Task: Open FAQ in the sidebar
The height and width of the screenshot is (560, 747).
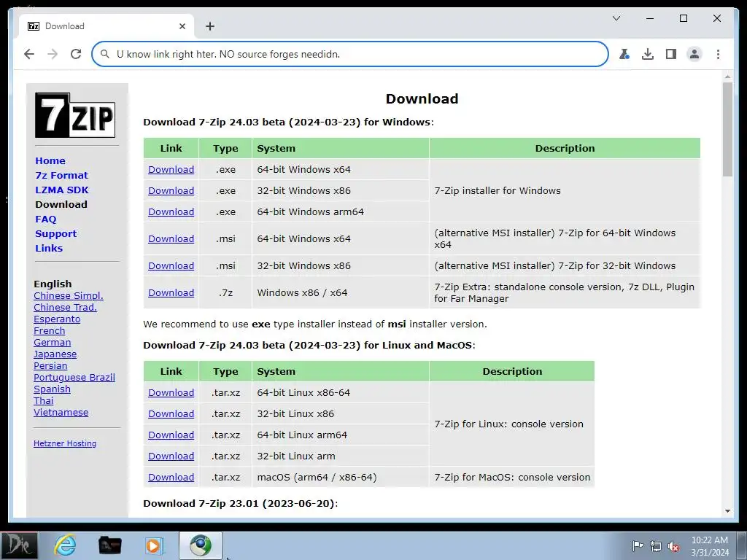Action: tap(46, 219)
